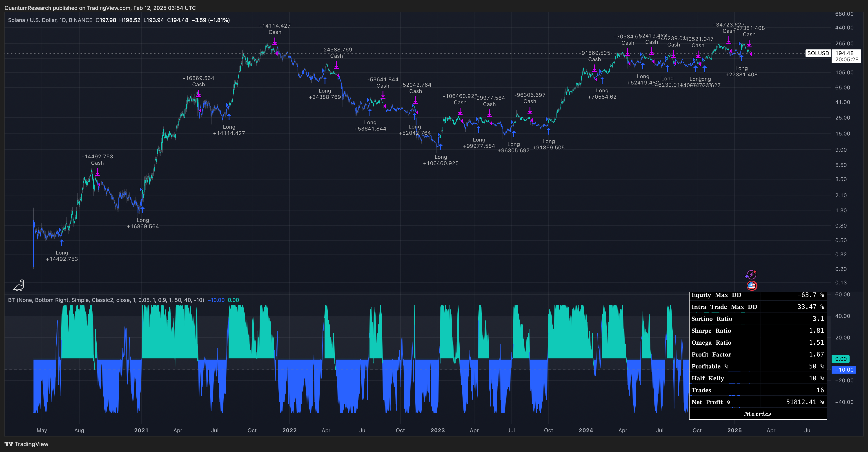The height and width of the screenshot is (452, 868).
Task: Click magenta Cash arrow below -106460.925
Action: click(x=460, y=112)
